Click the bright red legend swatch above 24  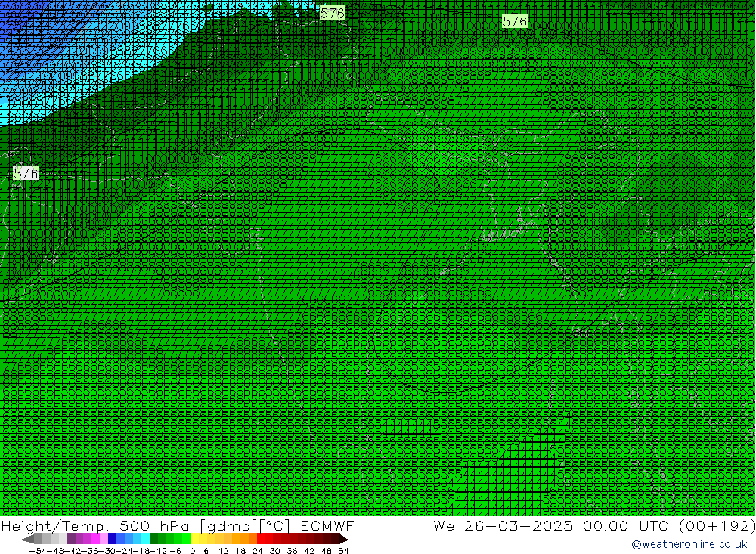click(261, 539)
